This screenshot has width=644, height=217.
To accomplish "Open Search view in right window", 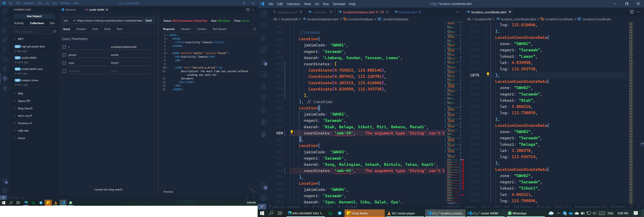I will tap(263, 26).
